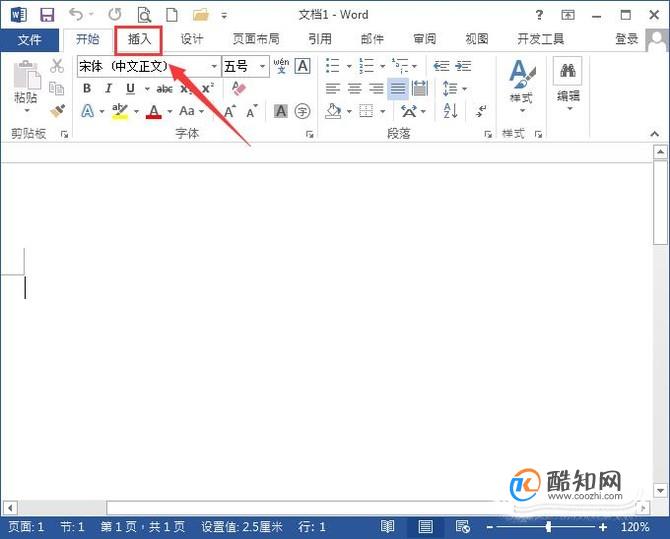This screenshot has width=670, height=539.
Task: Toggle Underline formatting
Action: (130, 88)
